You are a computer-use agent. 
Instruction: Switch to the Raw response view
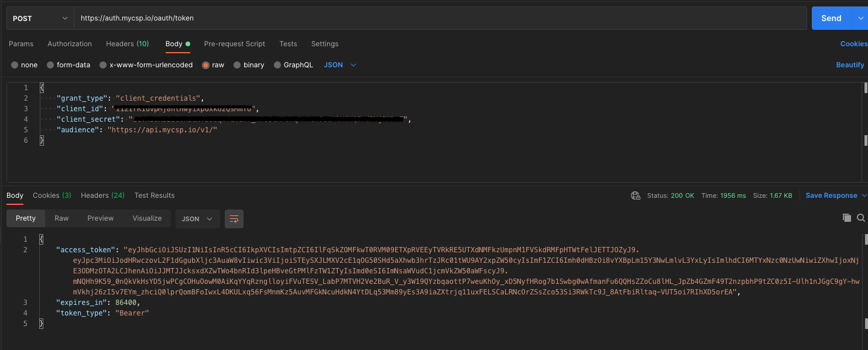pos(61,218)
